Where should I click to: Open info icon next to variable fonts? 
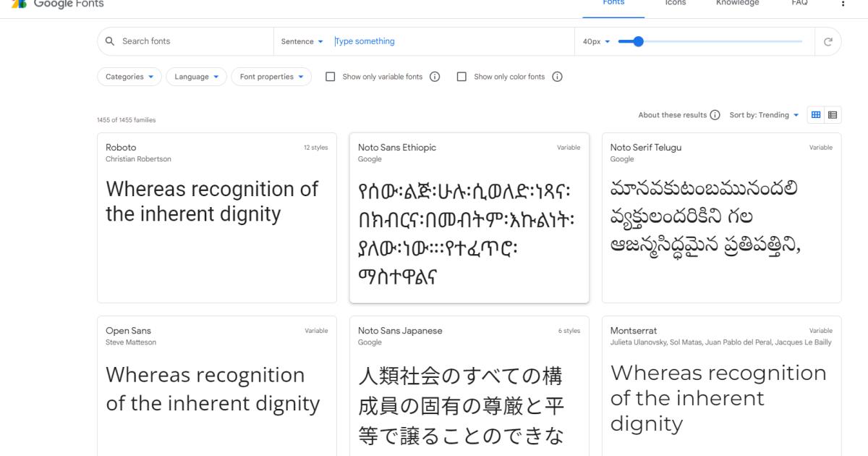435,77
